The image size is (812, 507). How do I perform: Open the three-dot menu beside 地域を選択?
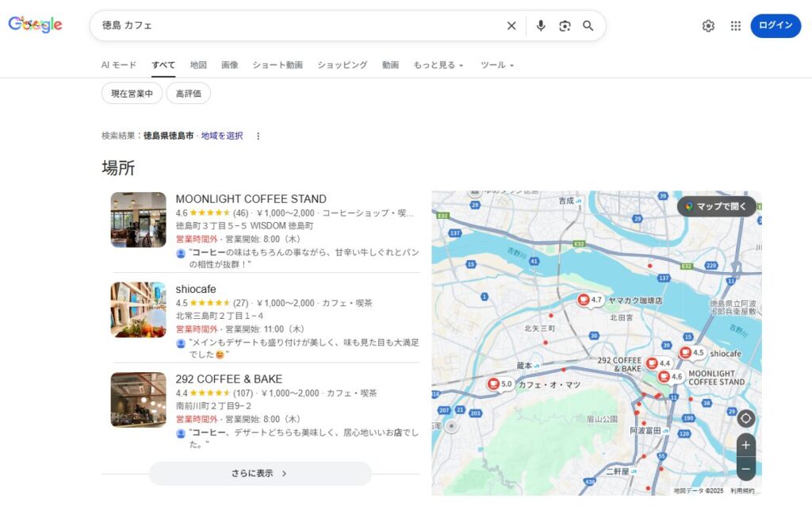point(258,136)
